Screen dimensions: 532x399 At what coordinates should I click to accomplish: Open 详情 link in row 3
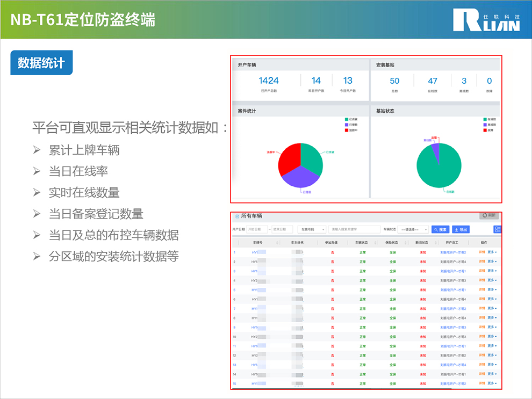pyautogui.click(x=482, y=271)
